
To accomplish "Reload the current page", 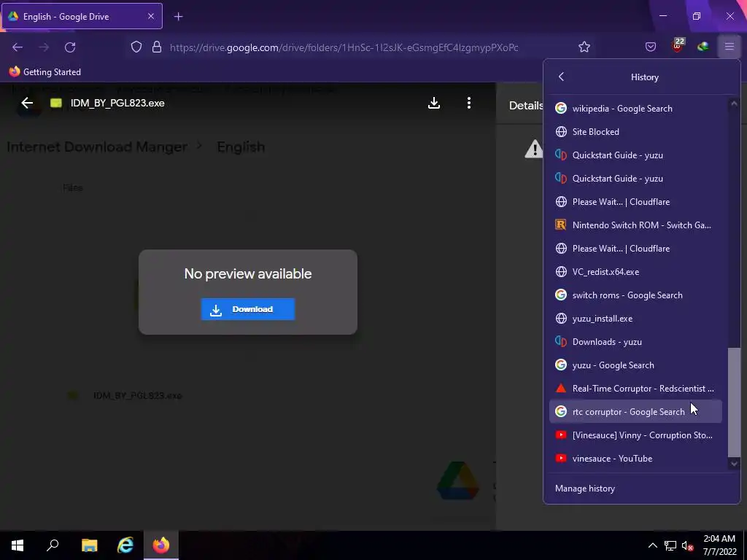I will click(70, 47).
